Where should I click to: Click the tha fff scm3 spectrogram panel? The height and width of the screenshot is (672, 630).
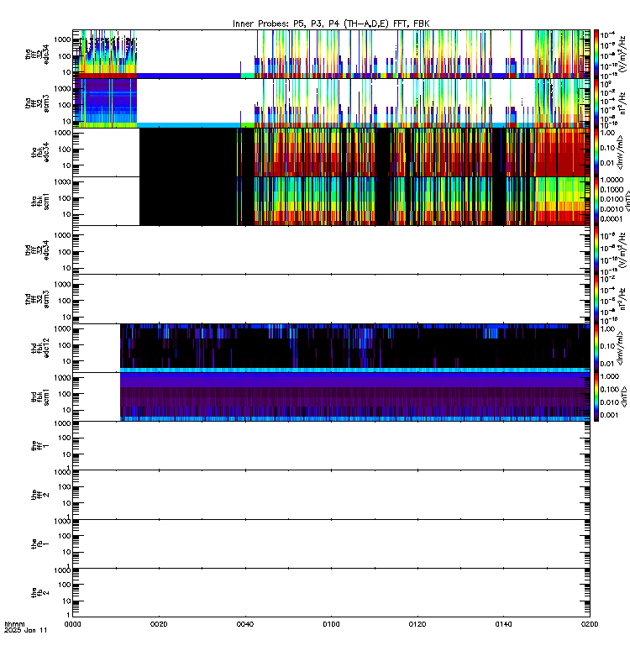pyautogui.click(x=331, y=103)
